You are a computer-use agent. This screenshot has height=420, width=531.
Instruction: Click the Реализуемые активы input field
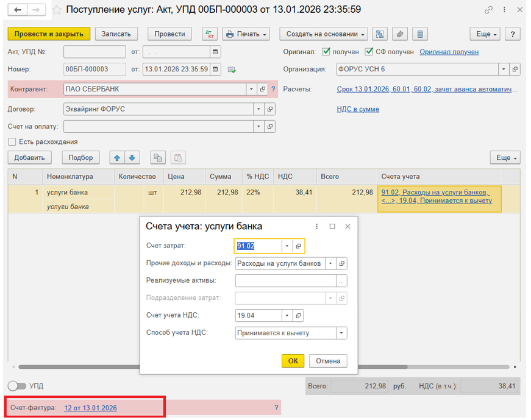286,281
